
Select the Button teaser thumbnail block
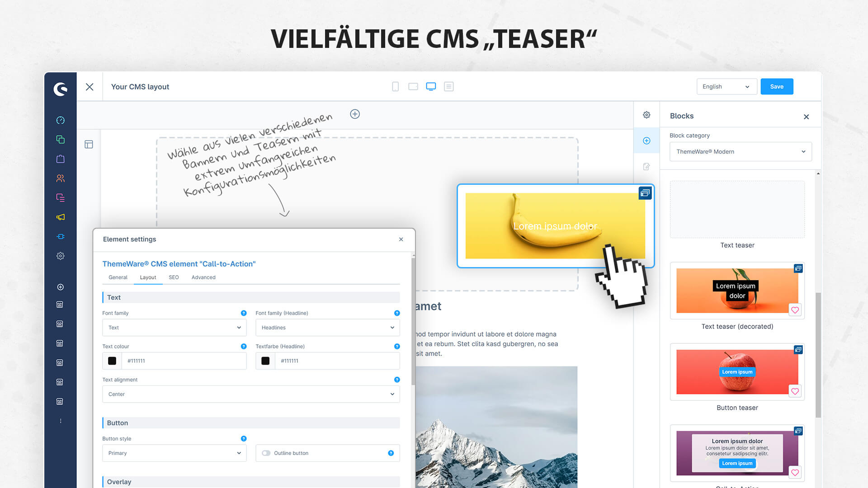click(737, 371)
